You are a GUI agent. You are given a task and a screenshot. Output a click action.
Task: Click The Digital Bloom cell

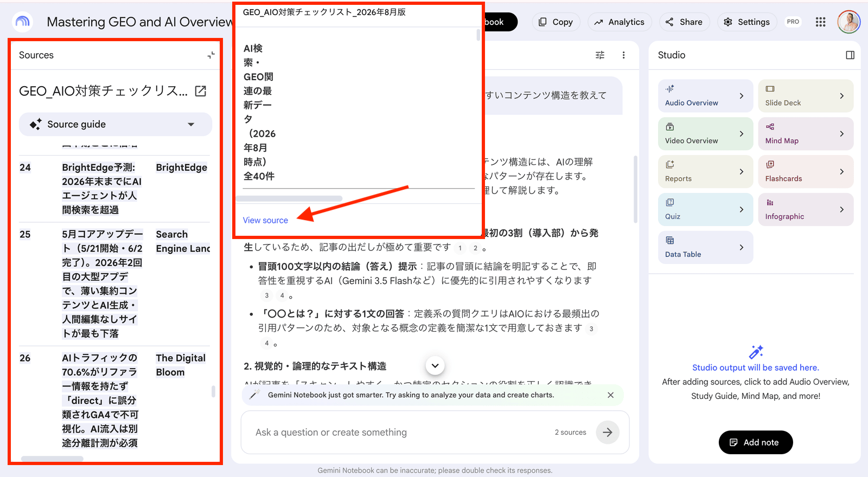[x=181, y=365]
